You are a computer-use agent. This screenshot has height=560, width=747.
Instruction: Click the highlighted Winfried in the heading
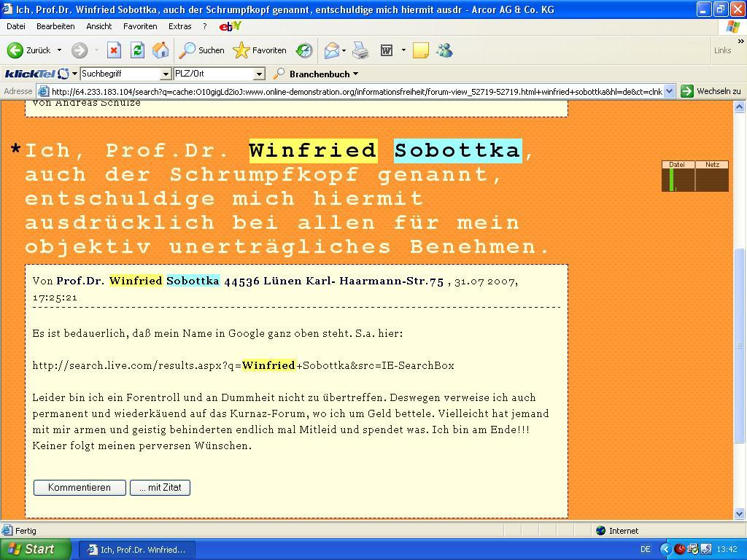314,150
